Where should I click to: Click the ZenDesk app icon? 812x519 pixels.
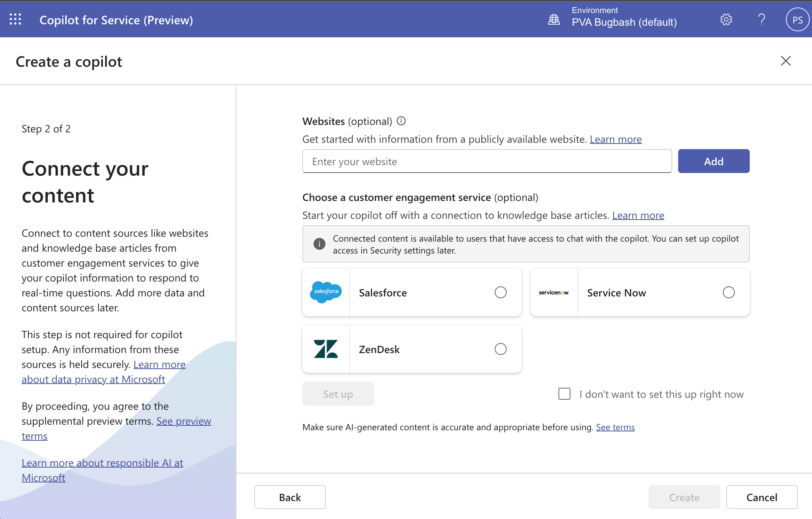tap(326, 349)
